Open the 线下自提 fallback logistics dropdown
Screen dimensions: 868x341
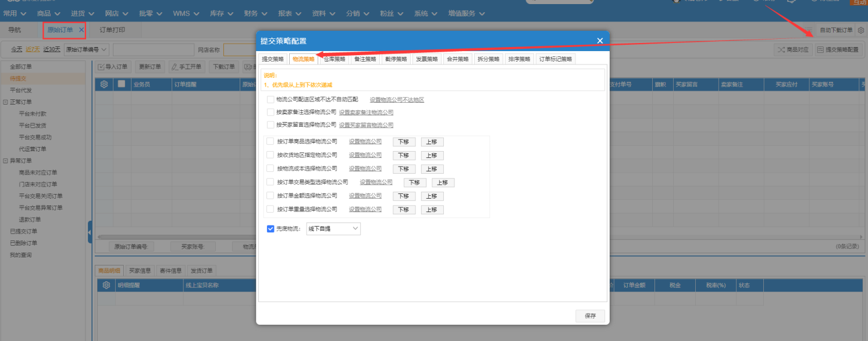(x=333, y=229)
